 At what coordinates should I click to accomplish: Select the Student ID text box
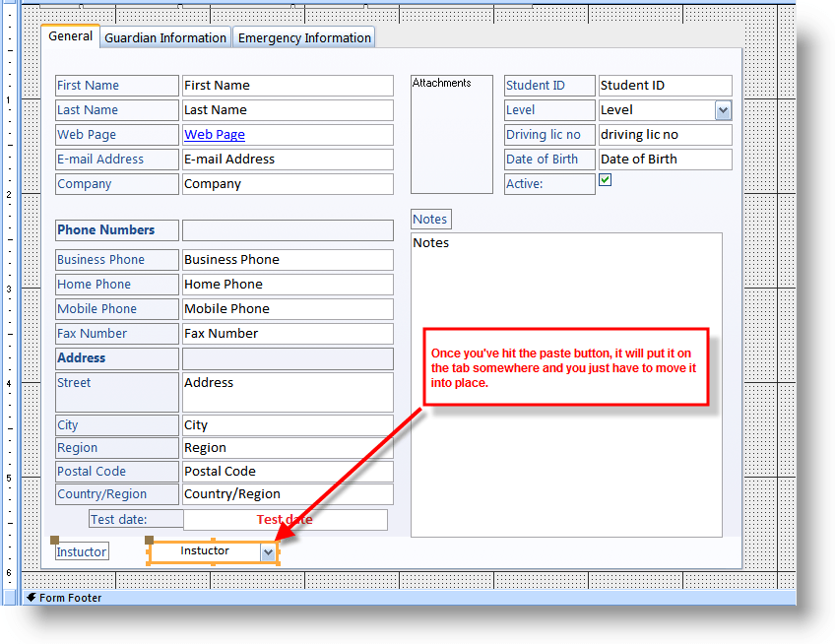point(665,85)
